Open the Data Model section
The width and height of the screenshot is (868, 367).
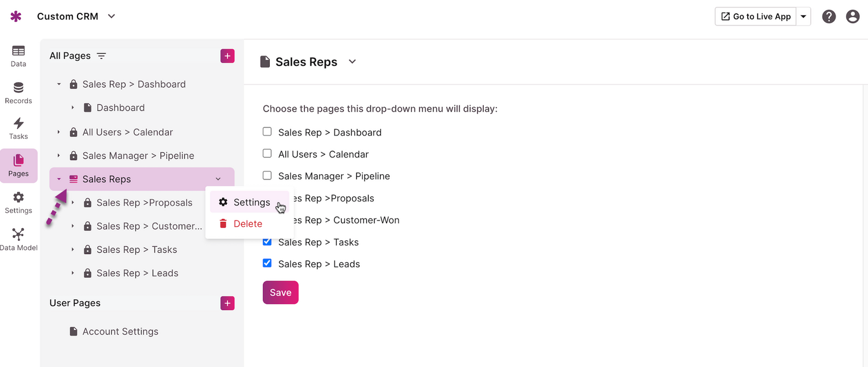pyautogui.click(x=19, y=239)
